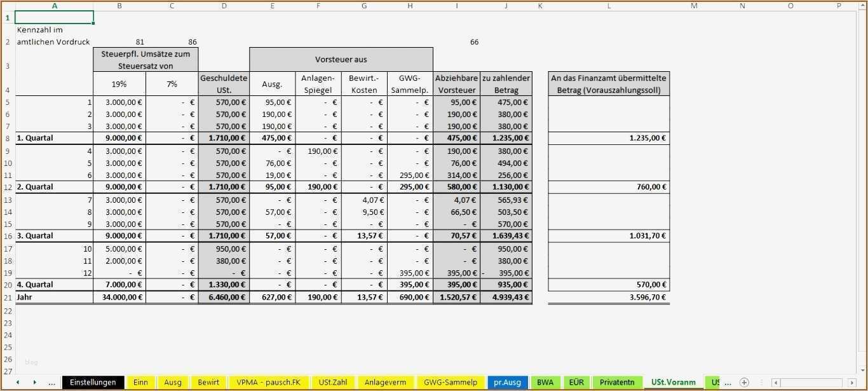Screen dimensions: 868x391
Task: Open the BWA worksheet tab
Action: [545, 382]
